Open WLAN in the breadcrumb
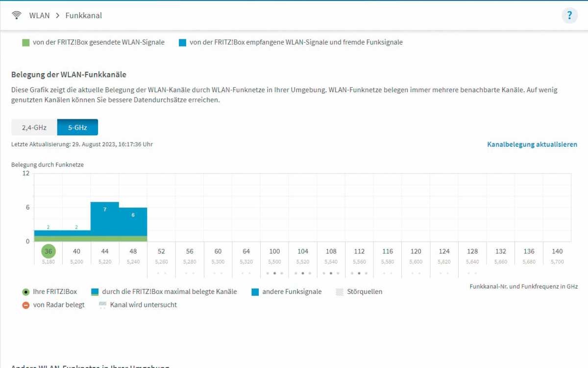Image resolution: width=588 pixels, height=368 pixels. click(x=39, y=15)
